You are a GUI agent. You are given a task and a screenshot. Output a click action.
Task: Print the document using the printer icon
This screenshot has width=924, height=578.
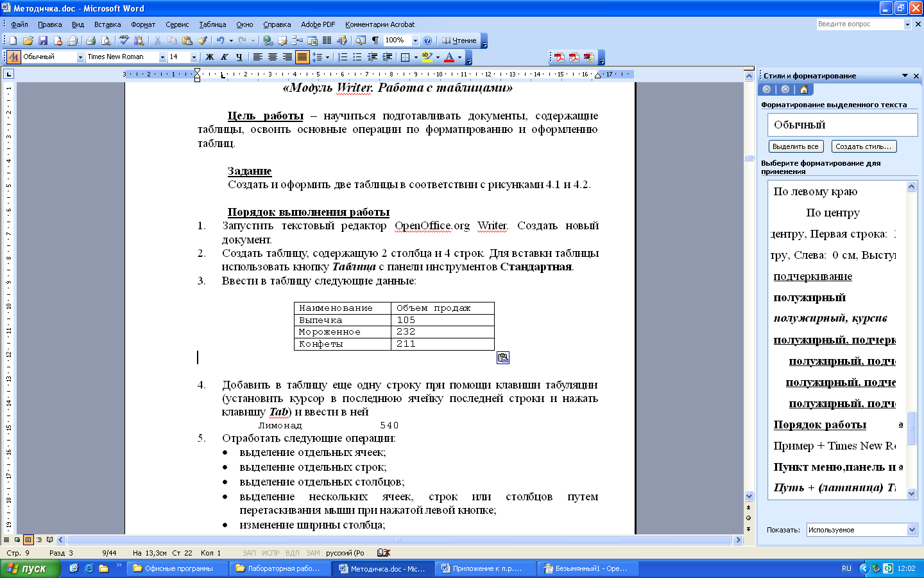point(90,40)
